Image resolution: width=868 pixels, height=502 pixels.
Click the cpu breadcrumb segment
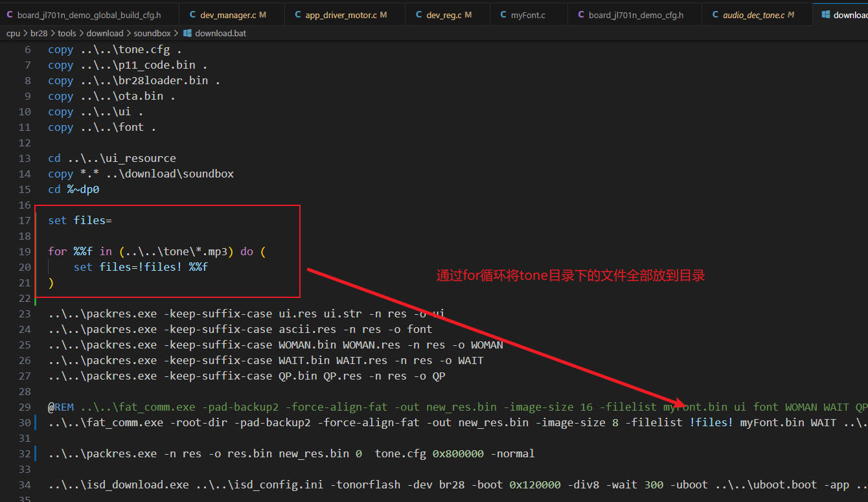point(13,33)
